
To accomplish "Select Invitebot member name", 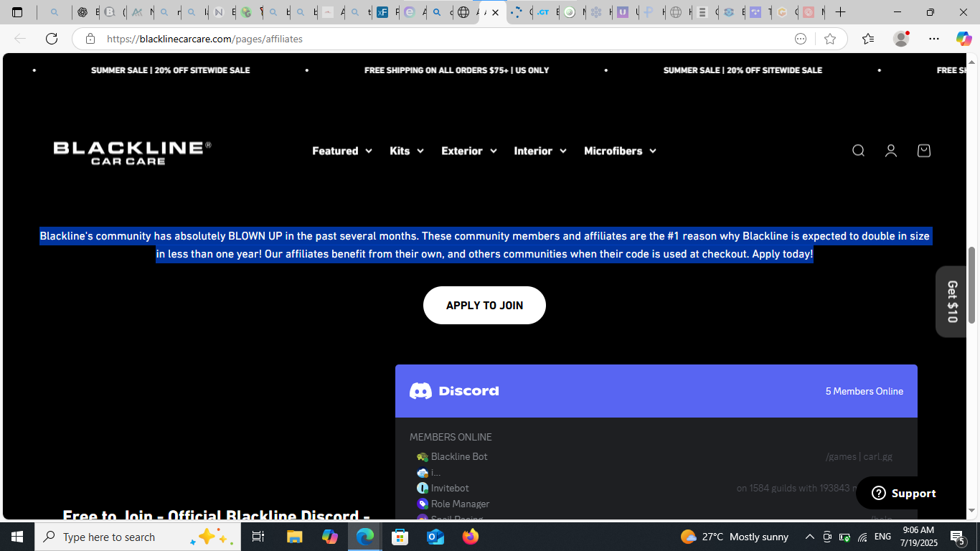I will (450, 489).
